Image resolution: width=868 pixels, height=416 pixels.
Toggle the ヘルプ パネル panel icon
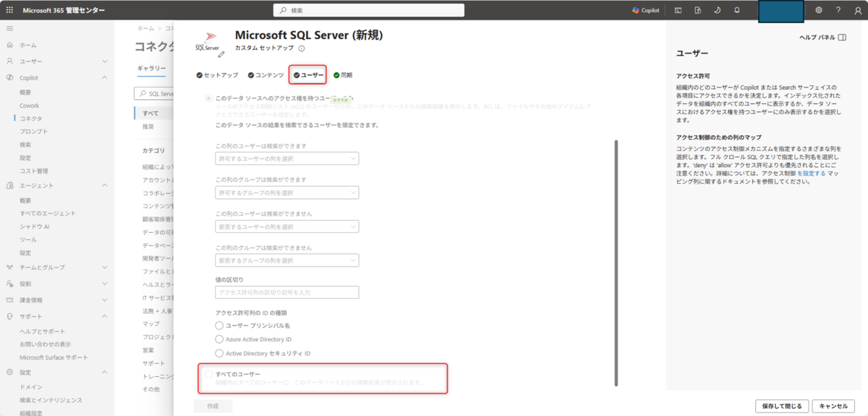(x=842, y=37)
